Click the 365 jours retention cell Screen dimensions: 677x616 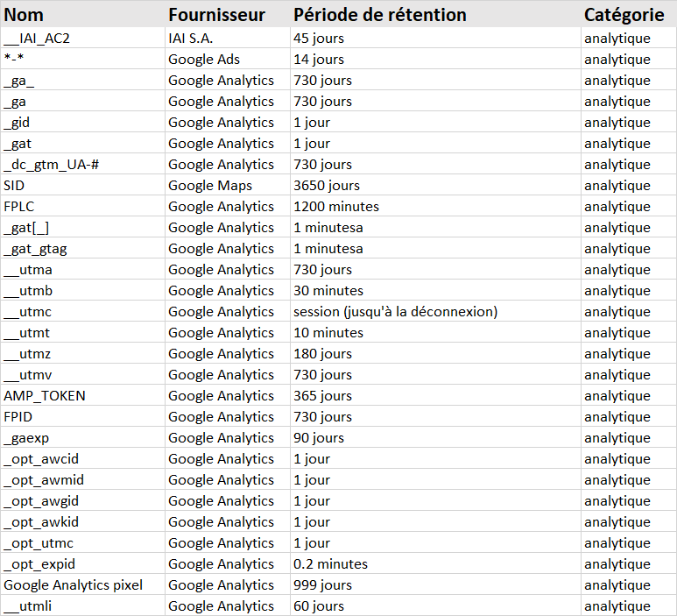coord(322,396)
